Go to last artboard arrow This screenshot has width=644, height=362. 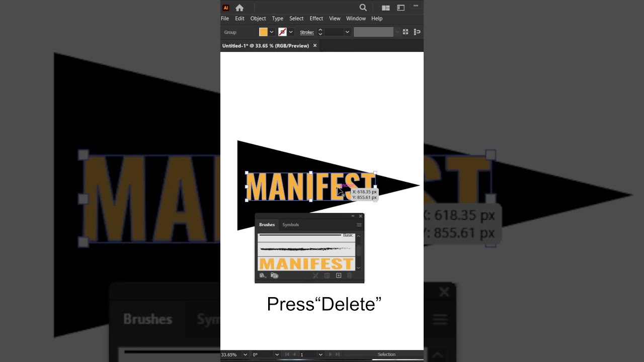[338, 354]
